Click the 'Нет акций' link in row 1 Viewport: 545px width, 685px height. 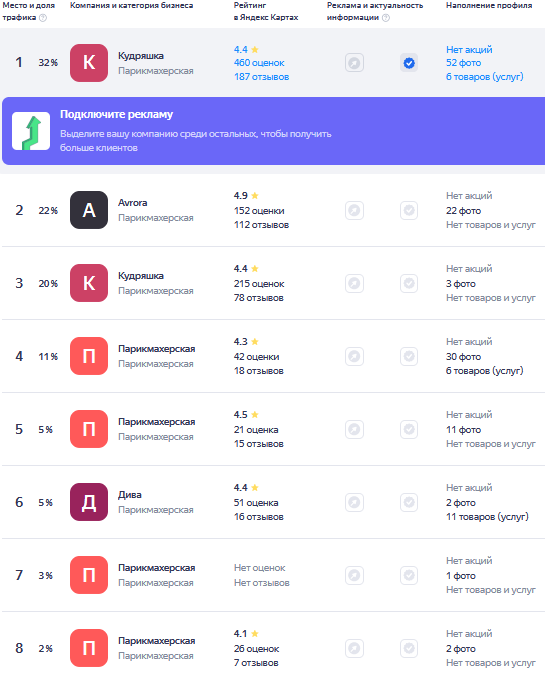pos(469,49)
